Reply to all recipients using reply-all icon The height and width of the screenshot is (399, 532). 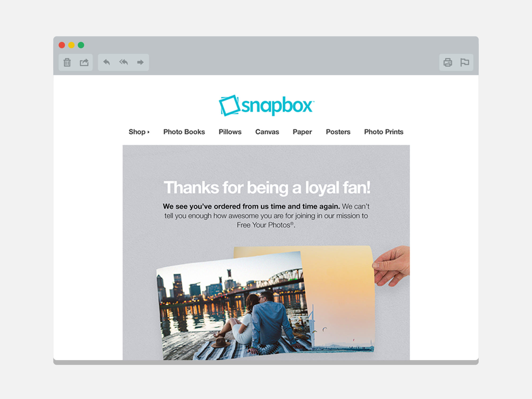(123, 62)
